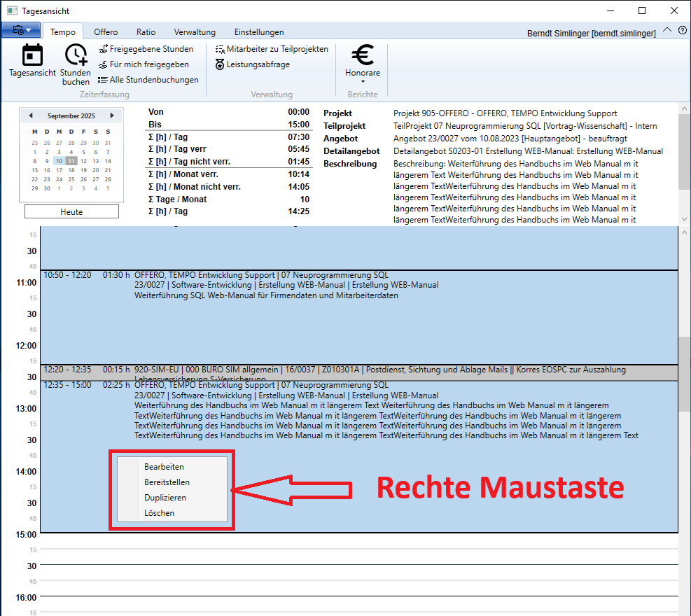Open the help question mark icon
The height and width of the screenshot is (616, 691).
tap(682, 30)
